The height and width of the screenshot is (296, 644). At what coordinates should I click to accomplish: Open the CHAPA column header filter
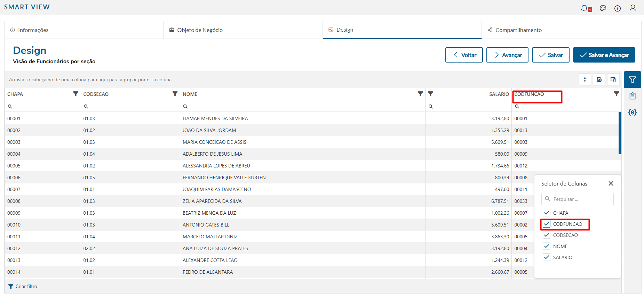[x=75, y=94]
